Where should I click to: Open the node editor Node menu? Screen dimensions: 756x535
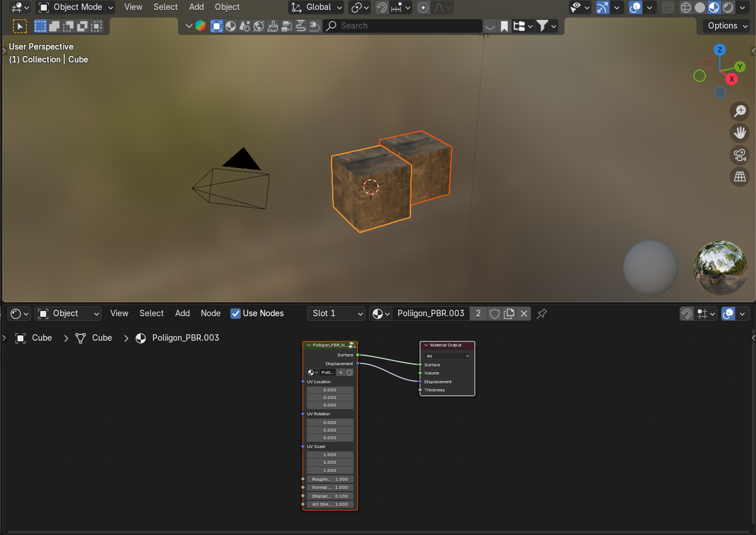[x=211, y=313]
